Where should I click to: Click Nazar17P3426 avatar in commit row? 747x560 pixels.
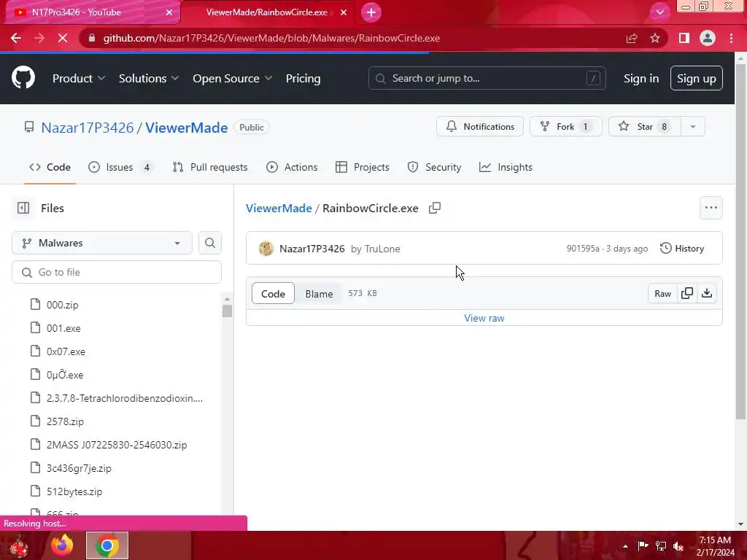(x=266, y=249)
